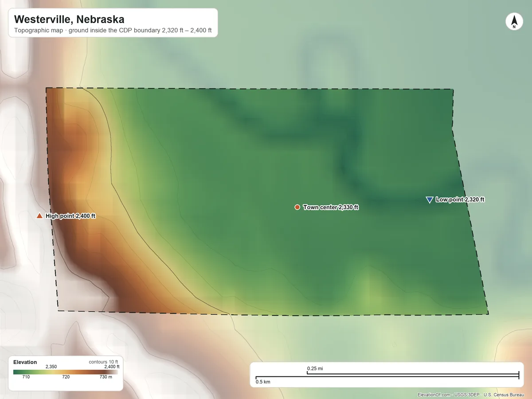This screenshot has height=399, width=532.
Task: Click the Low point 2,320 ft label
Action: pyautogui.click(x=460, y=200)
